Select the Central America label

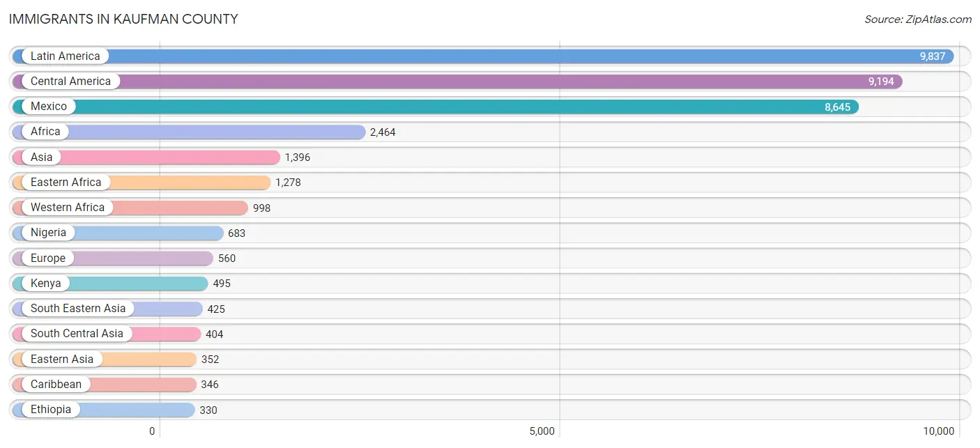[70, 82]
